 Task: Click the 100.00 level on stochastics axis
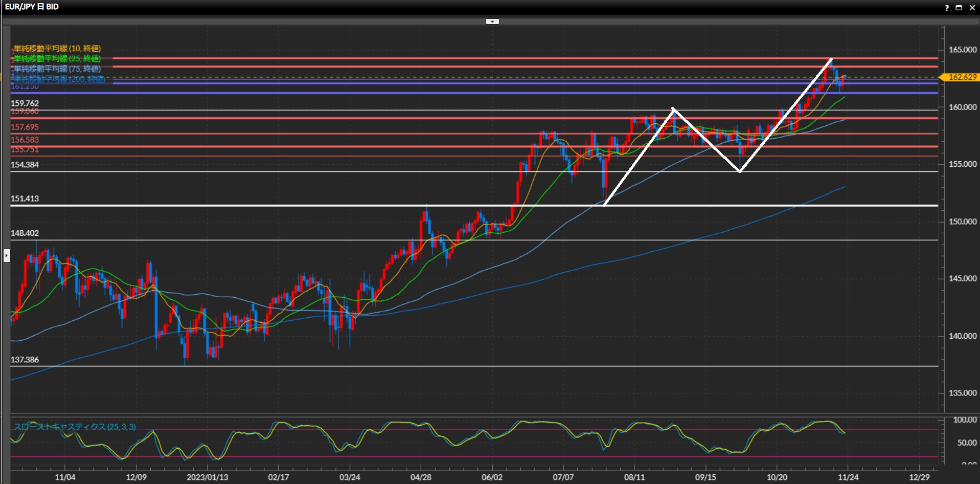[x=965, y=420]
